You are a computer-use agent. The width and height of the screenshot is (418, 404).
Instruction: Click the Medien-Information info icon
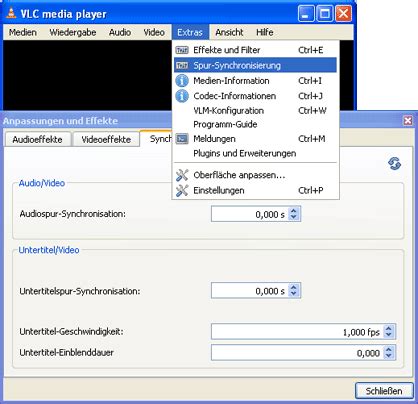[182, 81]
